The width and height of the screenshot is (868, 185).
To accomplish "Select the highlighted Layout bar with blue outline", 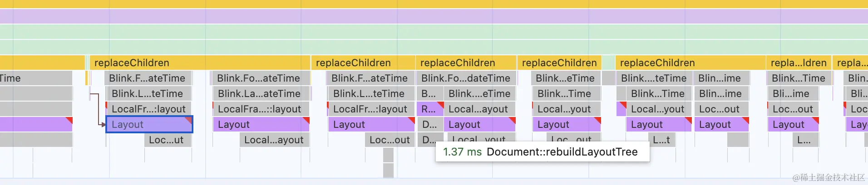I will [x=149, y=124].
